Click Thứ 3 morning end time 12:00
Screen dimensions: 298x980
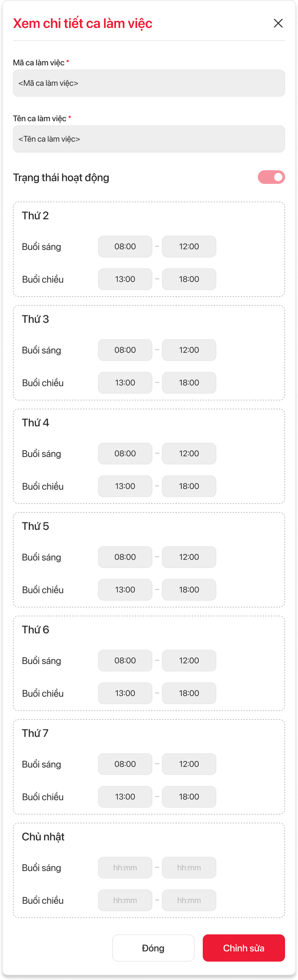[x=189, y=350]
